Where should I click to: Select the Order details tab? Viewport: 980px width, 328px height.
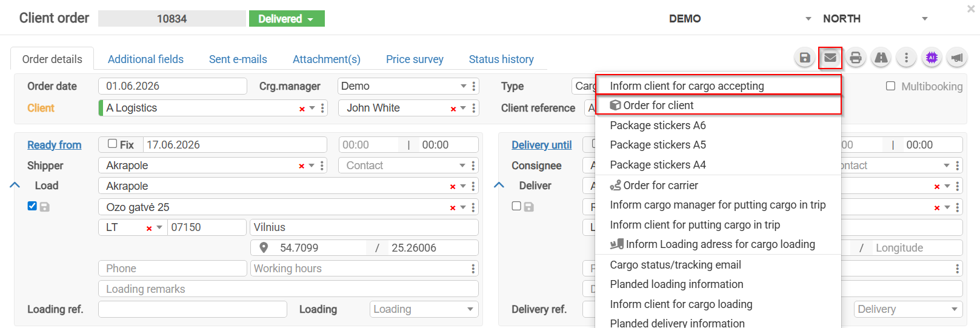(52, 59)
